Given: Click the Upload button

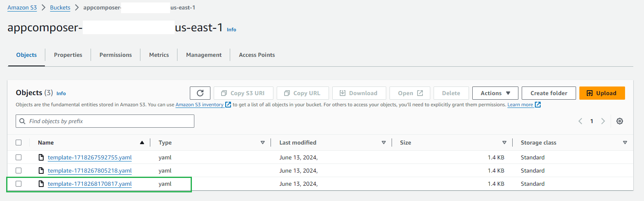Looking at the screenshot, I should pyautogui.click(x=602, y=93).
